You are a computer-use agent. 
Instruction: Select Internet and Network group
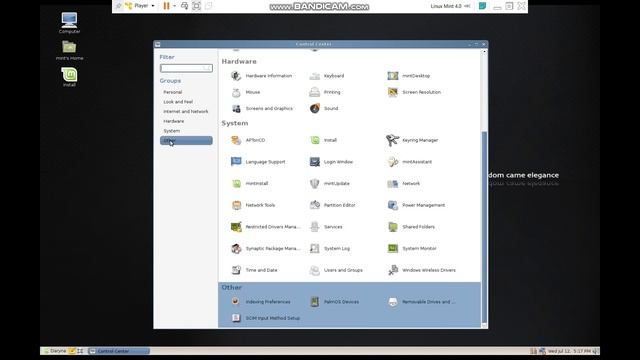[186, 111]
